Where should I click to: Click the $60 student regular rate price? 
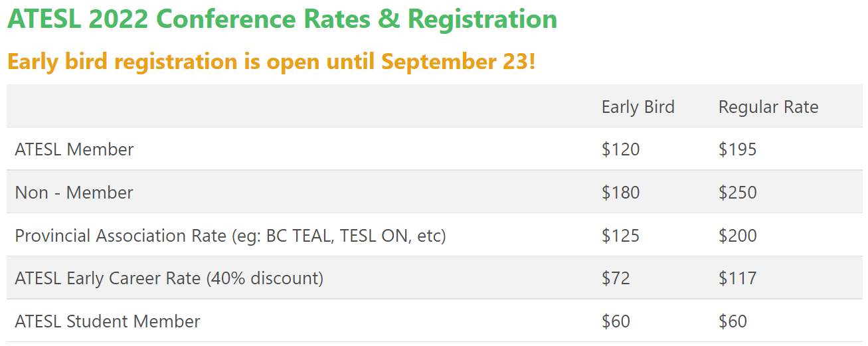(x=733, y=321)
